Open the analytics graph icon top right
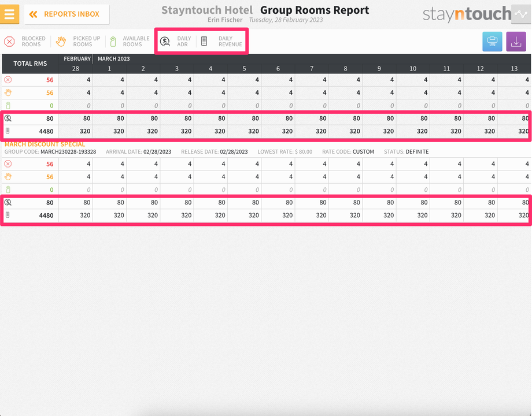Image resolution: width=532 pixels, height=416 pixels. (x=521, y=14)
